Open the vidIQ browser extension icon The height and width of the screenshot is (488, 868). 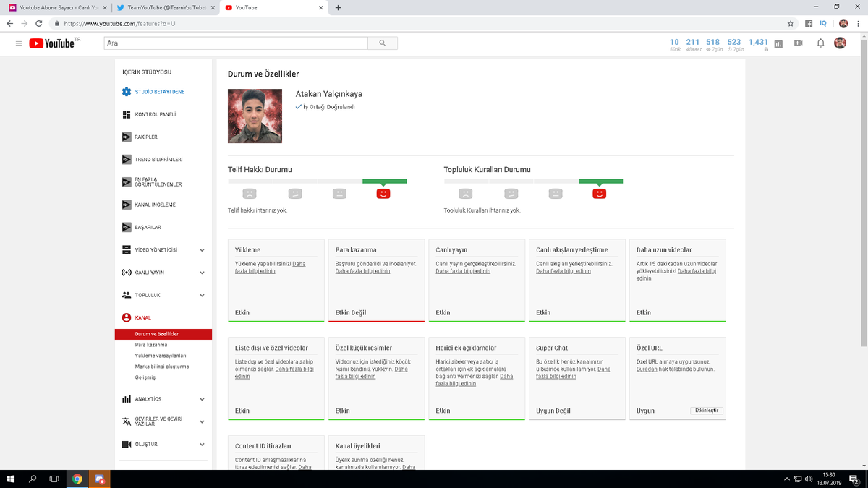(x=823, y=23)
